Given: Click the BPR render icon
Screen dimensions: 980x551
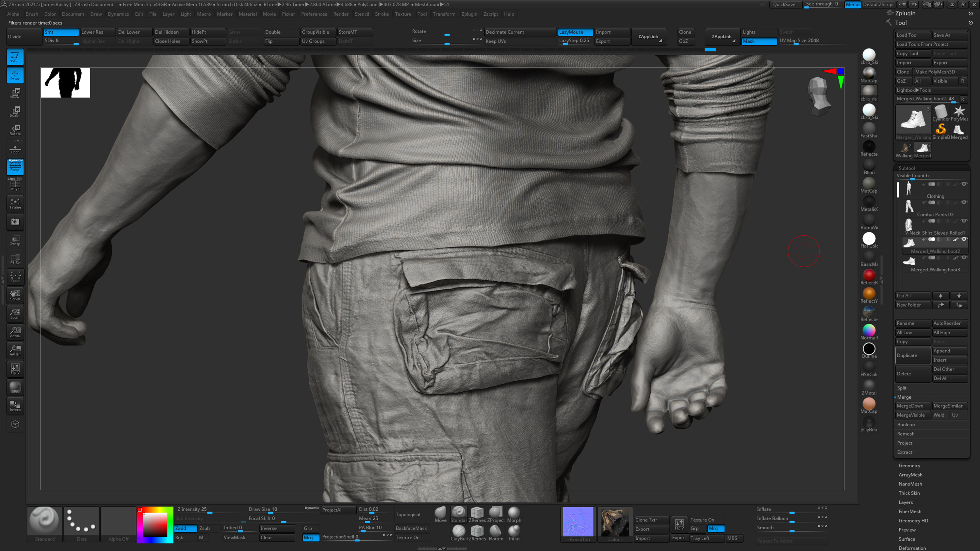Looking at the screenshot, I should (15, 387).
